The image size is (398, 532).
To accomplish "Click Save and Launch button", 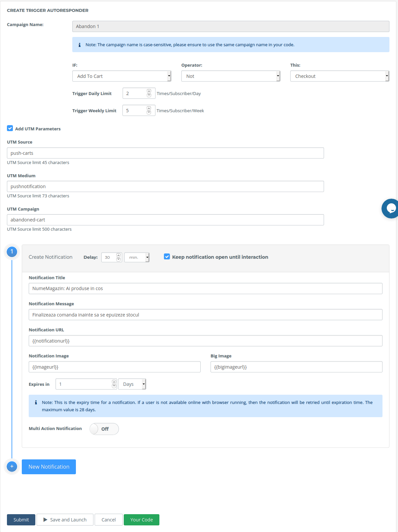I will click(65, 520).
